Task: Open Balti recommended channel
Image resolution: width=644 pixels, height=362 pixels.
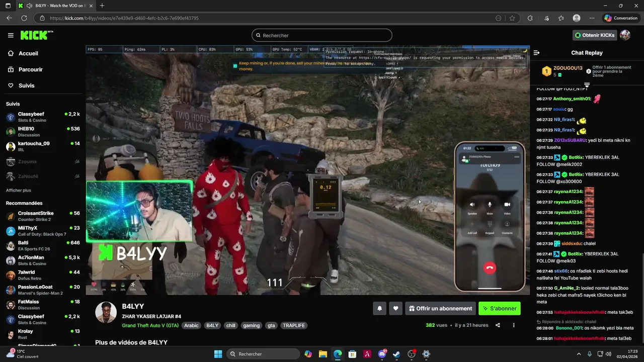Action: pos(43,246)
